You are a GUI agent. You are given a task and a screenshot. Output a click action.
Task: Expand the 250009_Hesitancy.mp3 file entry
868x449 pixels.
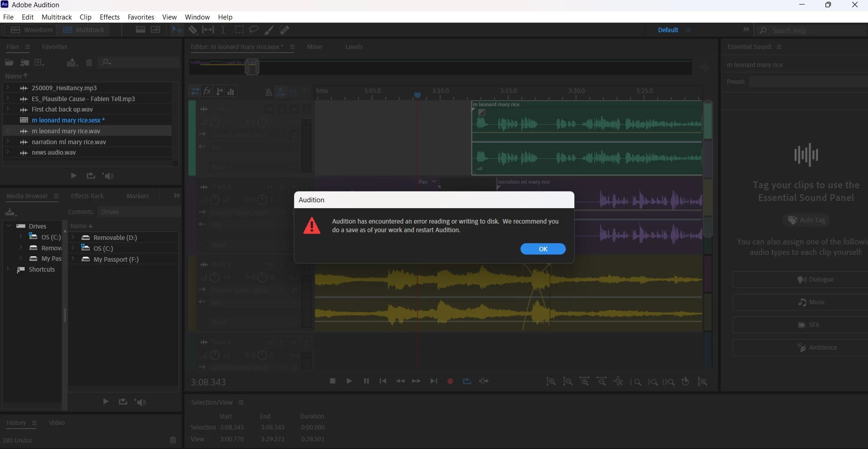pos(8,88)
